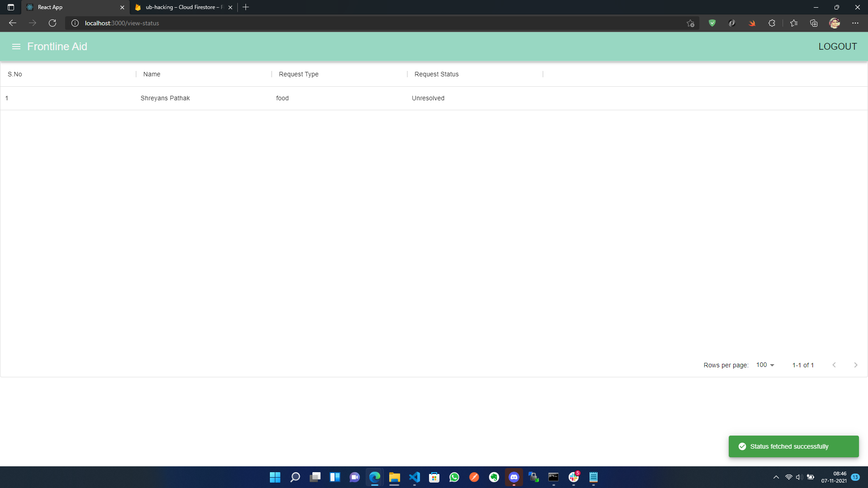
Task: Sort by the Request Status column header
Action: 436,74
